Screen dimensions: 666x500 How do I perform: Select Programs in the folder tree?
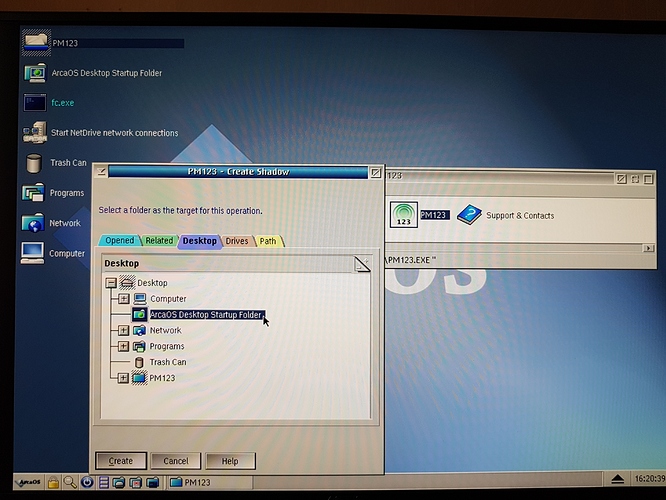(167, 346)
